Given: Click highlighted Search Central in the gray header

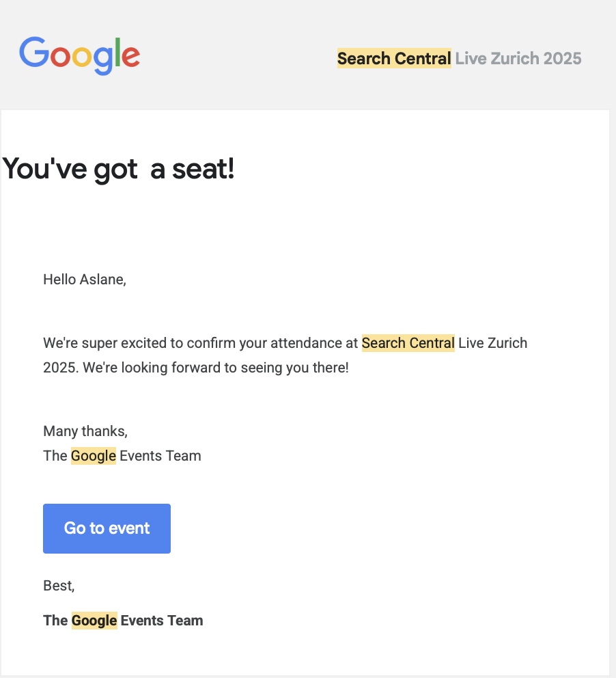Looking at the screenshot, I should click(x=394, y=59).
